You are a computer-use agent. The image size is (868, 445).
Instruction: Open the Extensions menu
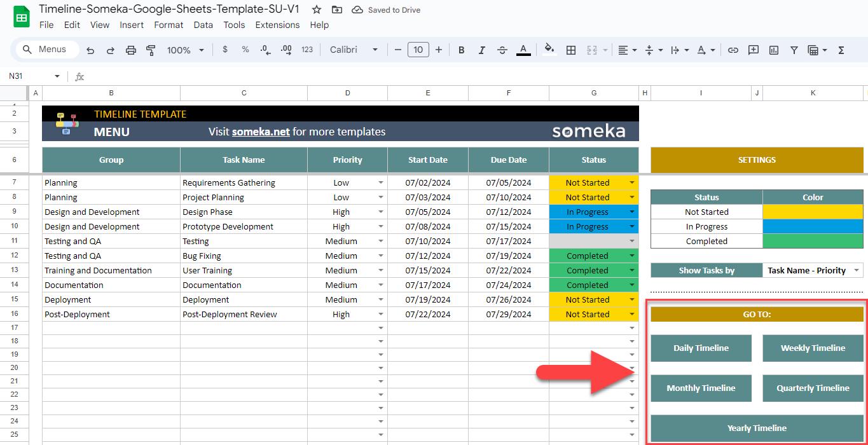277,25
